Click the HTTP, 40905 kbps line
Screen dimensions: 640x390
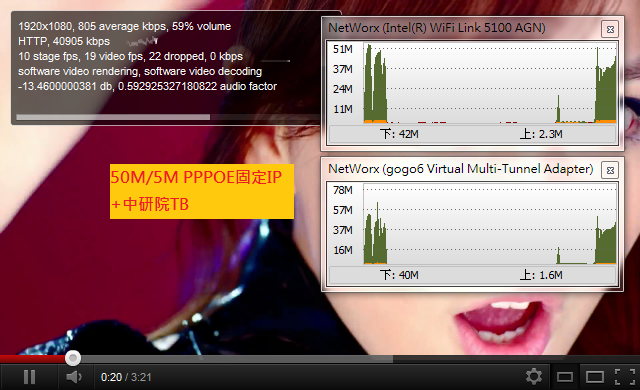64,41
